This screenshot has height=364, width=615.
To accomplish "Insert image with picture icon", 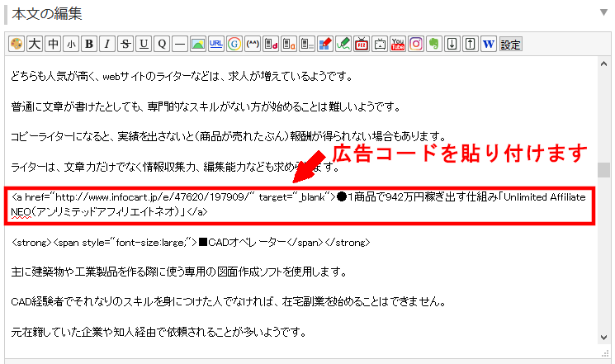I will click(x=198, y=44).
